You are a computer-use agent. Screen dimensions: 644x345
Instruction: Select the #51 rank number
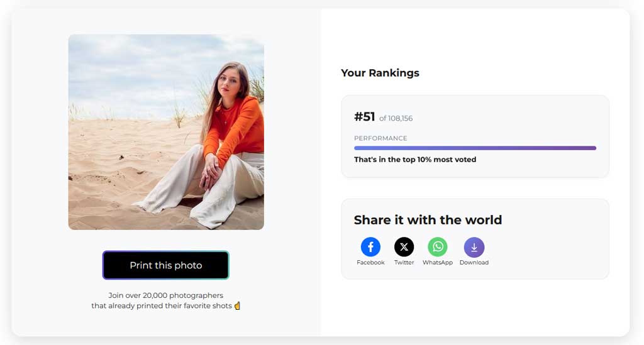tap(364, 117)
